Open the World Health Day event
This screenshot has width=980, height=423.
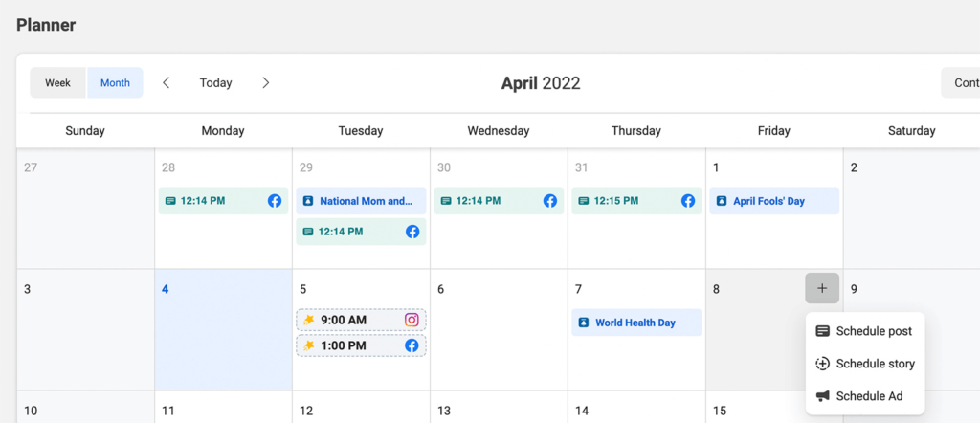click(635, 323)
